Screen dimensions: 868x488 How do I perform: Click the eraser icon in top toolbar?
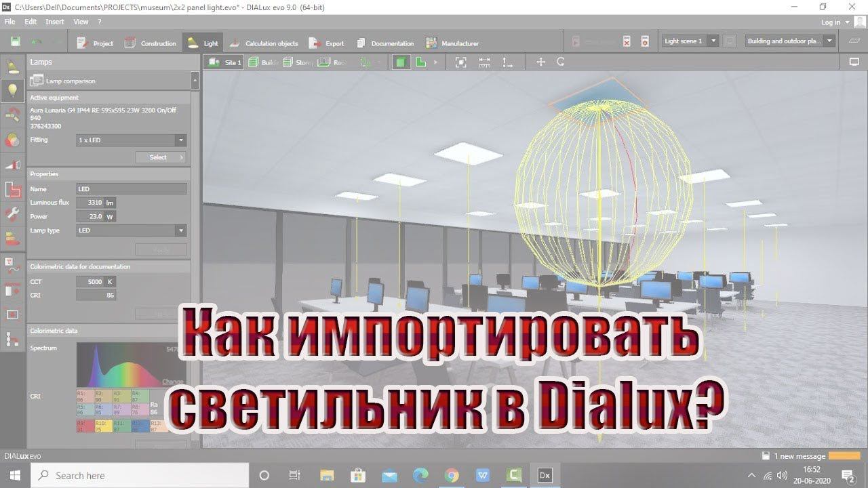pos(854,41)
